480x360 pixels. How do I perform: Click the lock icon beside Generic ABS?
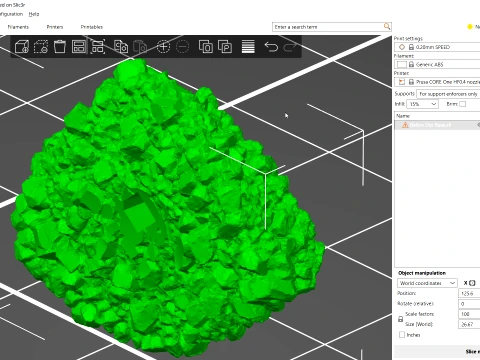pos(411,64)
